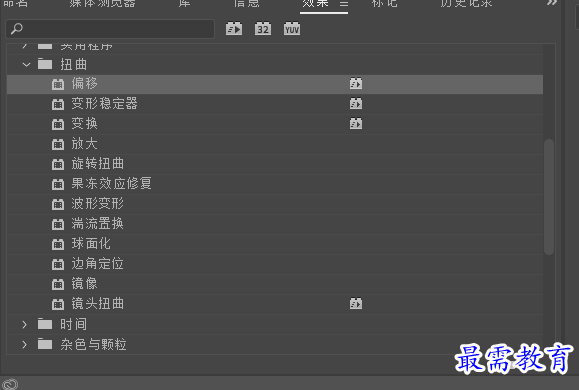
Task: Click the search magnifier icon
Action: [x=17, y=29]
